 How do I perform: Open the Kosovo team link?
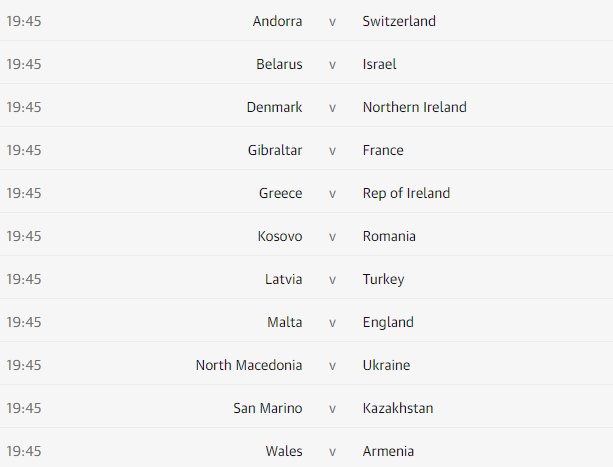click(x=279, y=236)
